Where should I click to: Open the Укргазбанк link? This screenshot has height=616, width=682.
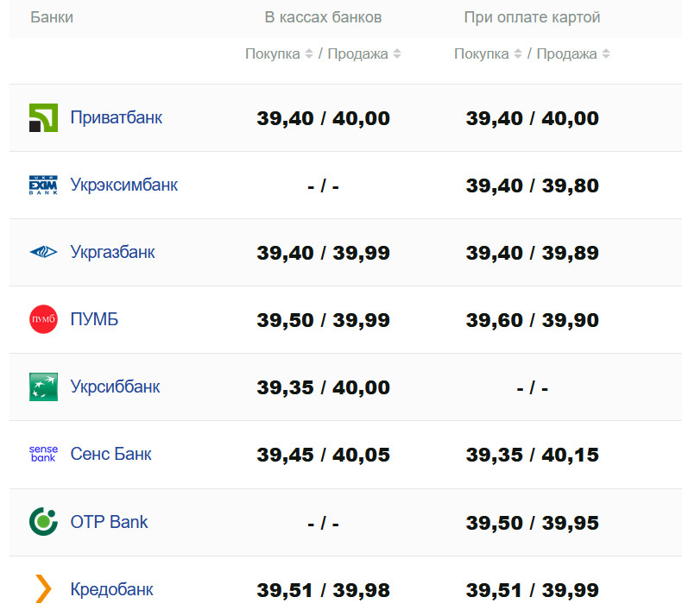tap(112, 252)
